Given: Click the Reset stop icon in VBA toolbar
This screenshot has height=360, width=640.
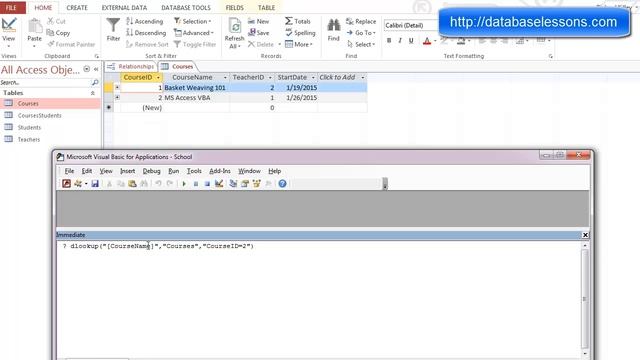Looking at the screenshot, I should click(x=207, y=184).
